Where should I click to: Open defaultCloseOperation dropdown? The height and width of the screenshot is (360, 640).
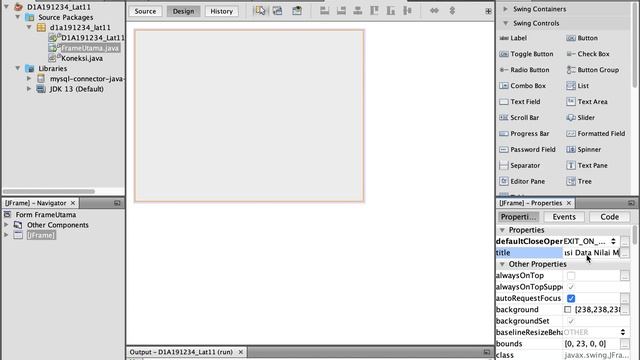pos(613,241)
